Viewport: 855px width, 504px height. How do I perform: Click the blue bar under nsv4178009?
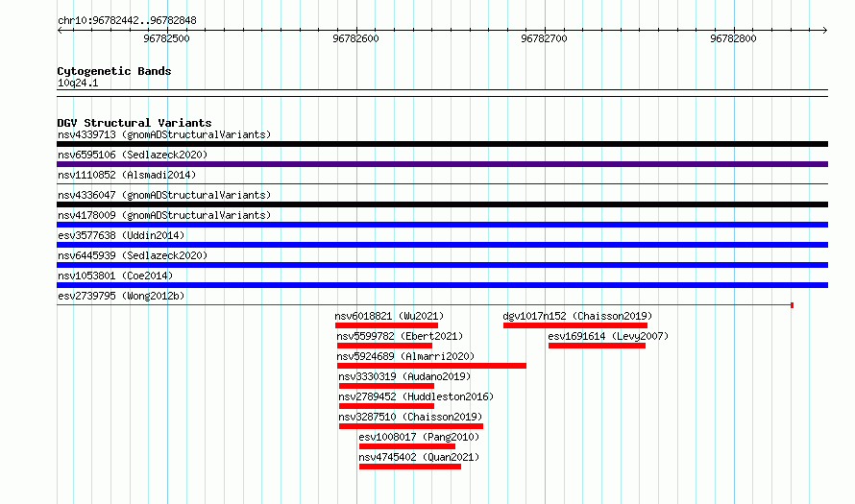pyautogui.click(x=442, y=225)
